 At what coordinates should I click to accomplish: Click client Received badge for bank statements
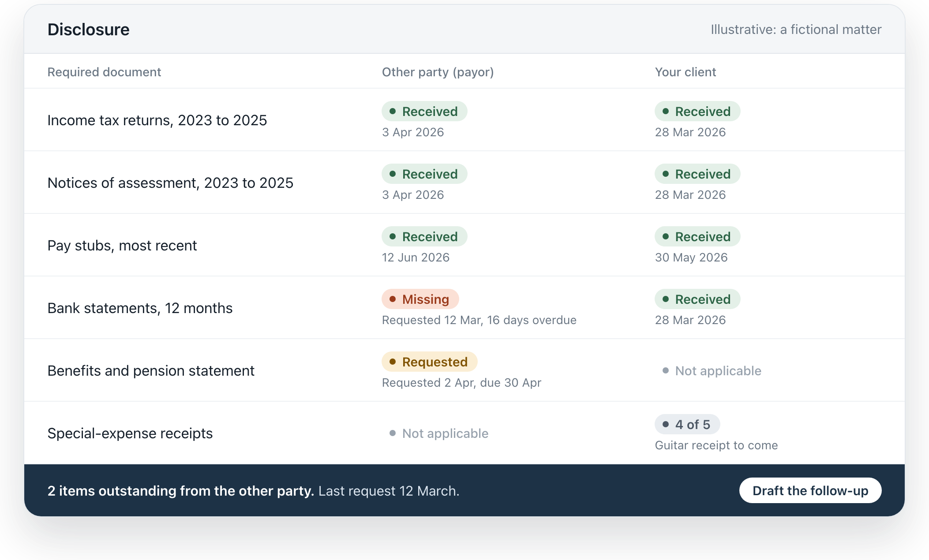click(697, 299)
